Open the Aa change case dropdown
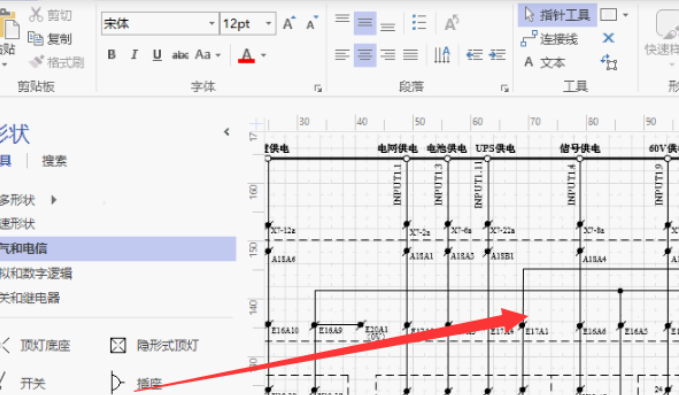679x395 pixels. coord(208,55)
